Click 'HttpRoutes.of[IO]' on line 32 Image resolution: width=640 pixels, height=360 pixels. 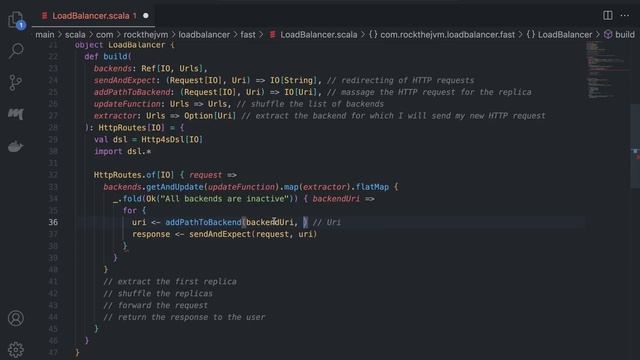[134, 175]
